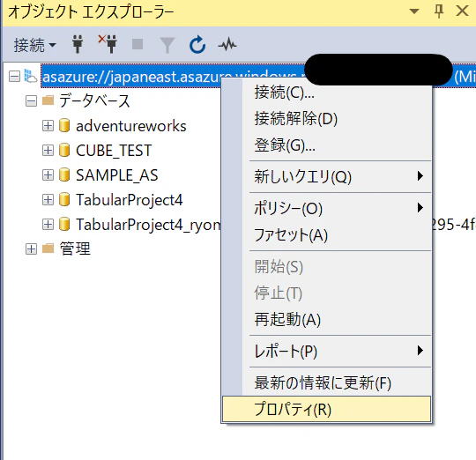Click the Connect Object Explorer plug icon
This screenshot has height=460, width=476.
78,45
